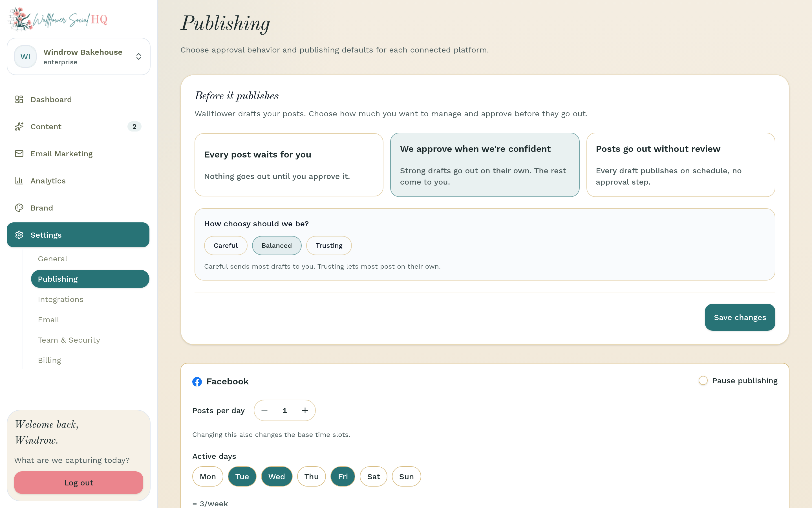Enable Mon as active day

[x=208, y=476]
